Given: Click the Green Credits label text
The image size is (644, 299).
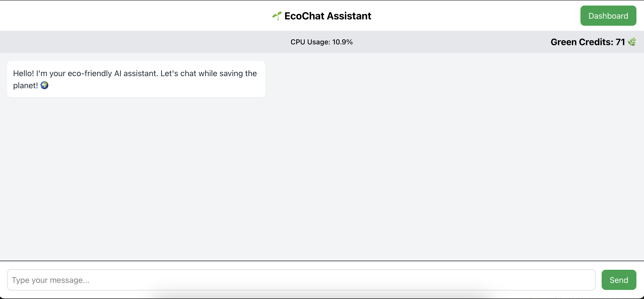Looking at the screenshot, I should coord(582,42).
